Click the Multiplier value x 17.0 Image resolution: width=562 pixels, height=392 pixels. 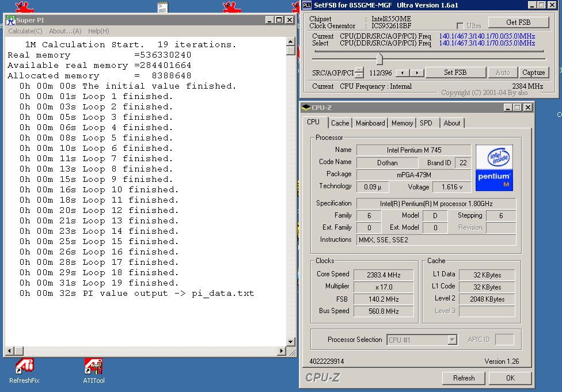click(383, 287)
